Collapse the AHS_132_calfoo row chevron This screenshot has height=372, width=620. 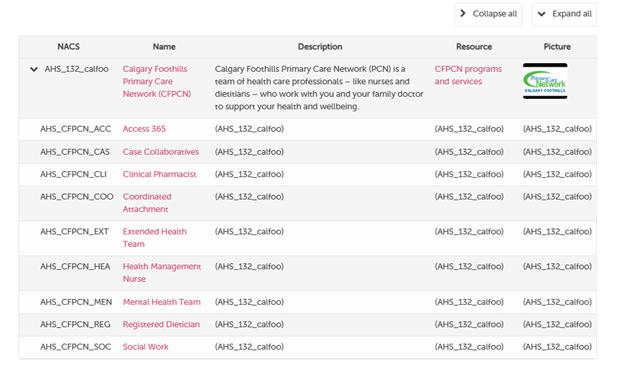(34, 70)
